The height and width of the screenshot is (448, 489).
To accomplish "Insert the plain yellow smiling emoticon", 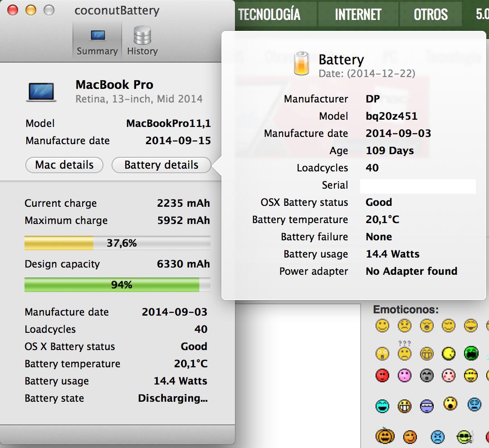I will tap(382, 326).
